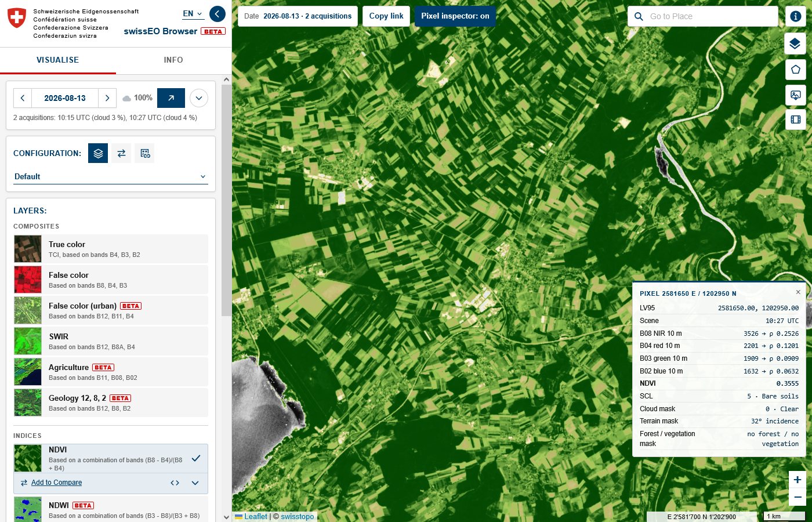The height and width of the screenshot is (522, 812).
Task: Select the False color composite layer
Action: [x=111, y=280]
